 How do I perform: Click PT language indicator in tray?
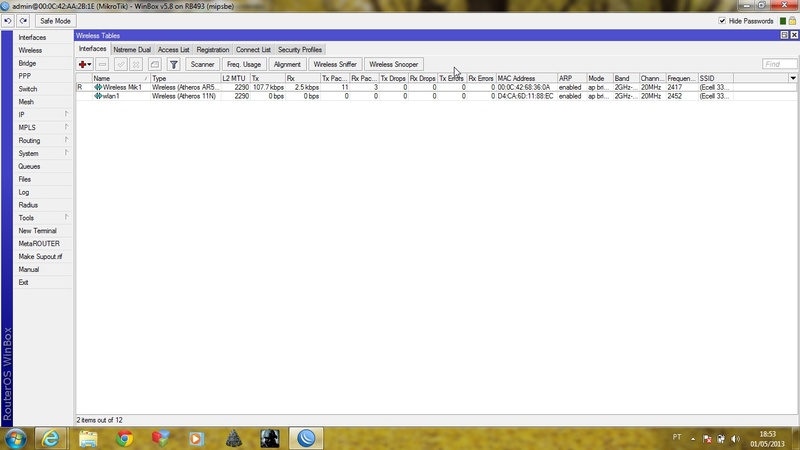677,437
